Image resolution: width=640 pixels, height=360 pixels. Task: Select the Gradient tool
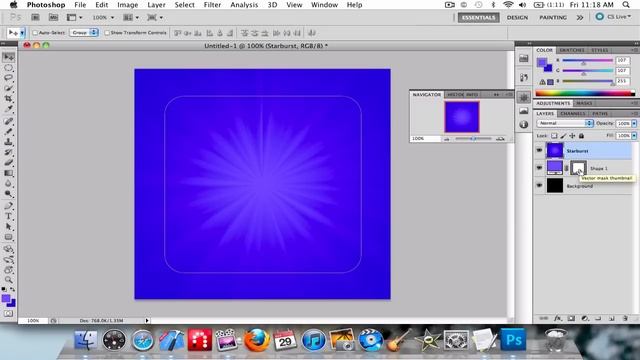[x=9, y=173]
